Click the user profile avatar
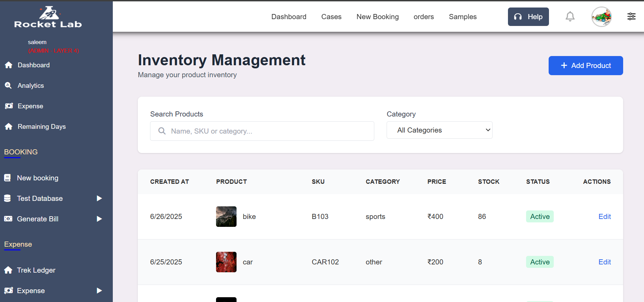644x302 pixels. (601, 17)
